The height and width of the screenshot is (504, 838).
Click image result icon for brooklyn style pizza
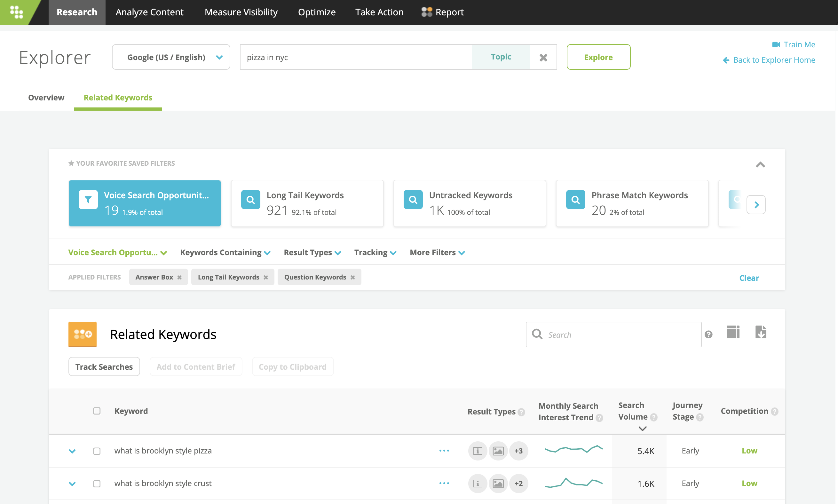(498, 451)
